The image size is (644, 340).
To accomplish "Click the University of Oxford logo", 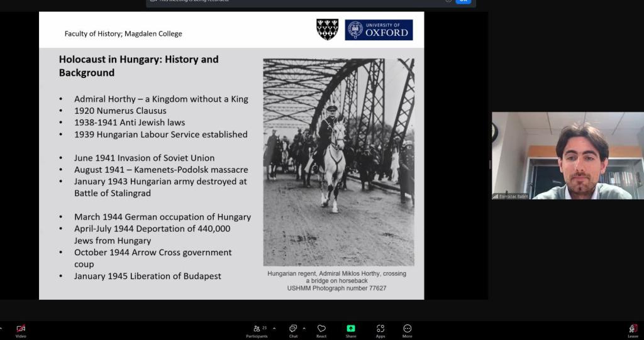I will [x=379, y=30].
